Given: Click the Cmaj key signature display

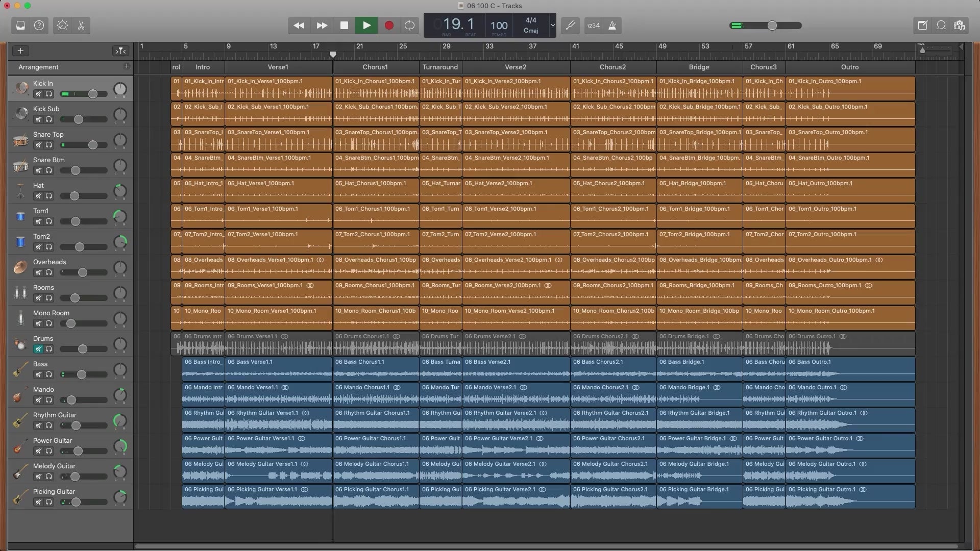Looking at the screenshot, I should pyautogui.click(x=531, y=31).
